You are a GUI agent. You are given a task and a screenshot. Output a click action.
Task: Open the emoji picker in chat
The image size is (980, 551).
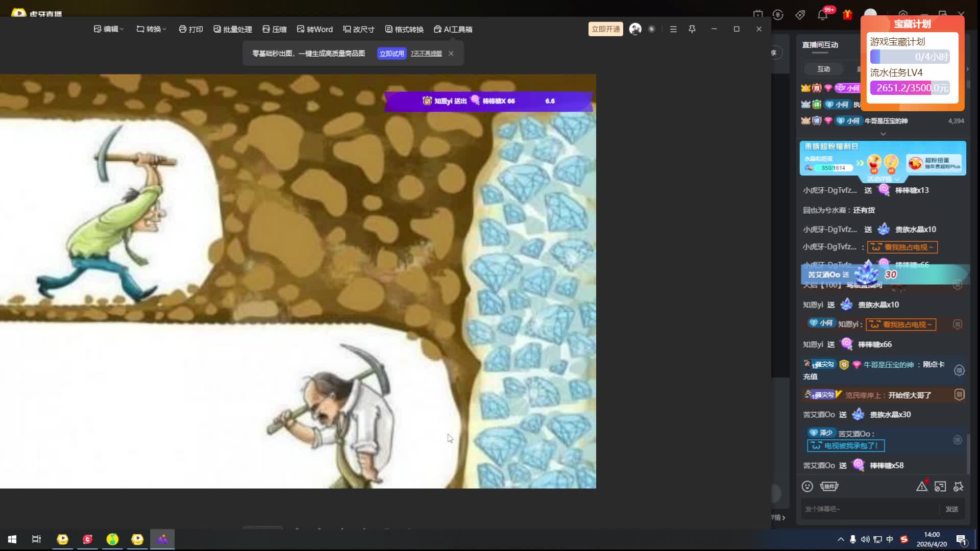[x=807, y=486]
